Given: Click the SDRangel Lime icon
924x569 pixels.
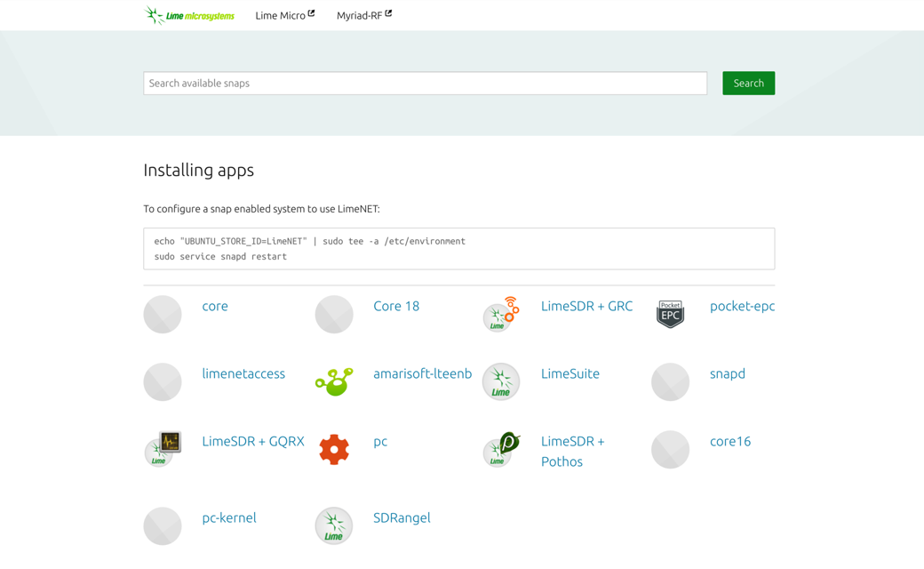Looking at the screenshot, I should 334,526.
